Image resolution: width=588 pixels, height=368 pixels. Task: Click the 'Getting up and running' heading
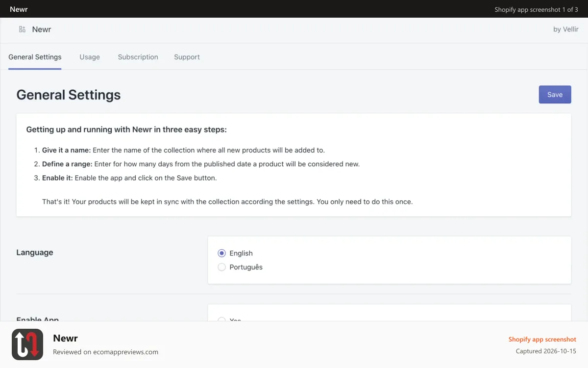[x=126, y=130]
